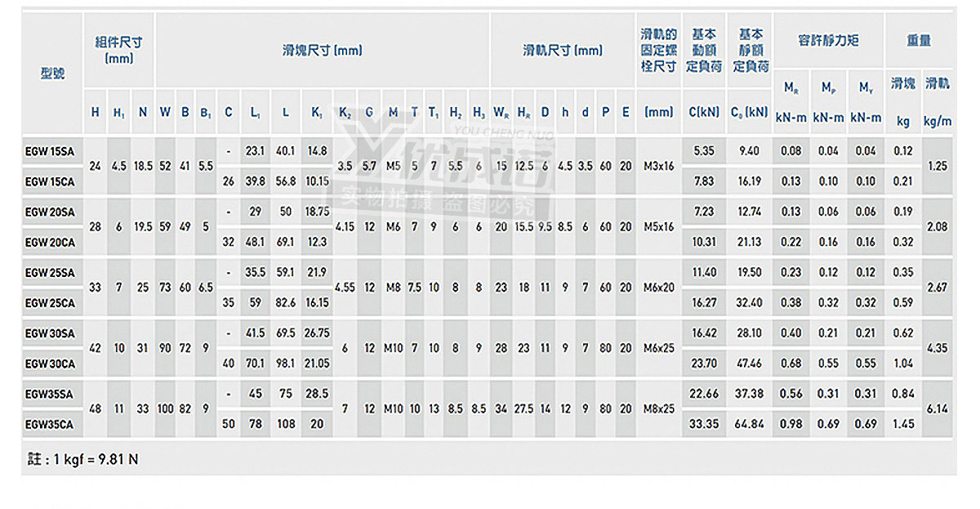Click the K2 column header
This screenshot has height=509, width=980.
click(345, 113)
